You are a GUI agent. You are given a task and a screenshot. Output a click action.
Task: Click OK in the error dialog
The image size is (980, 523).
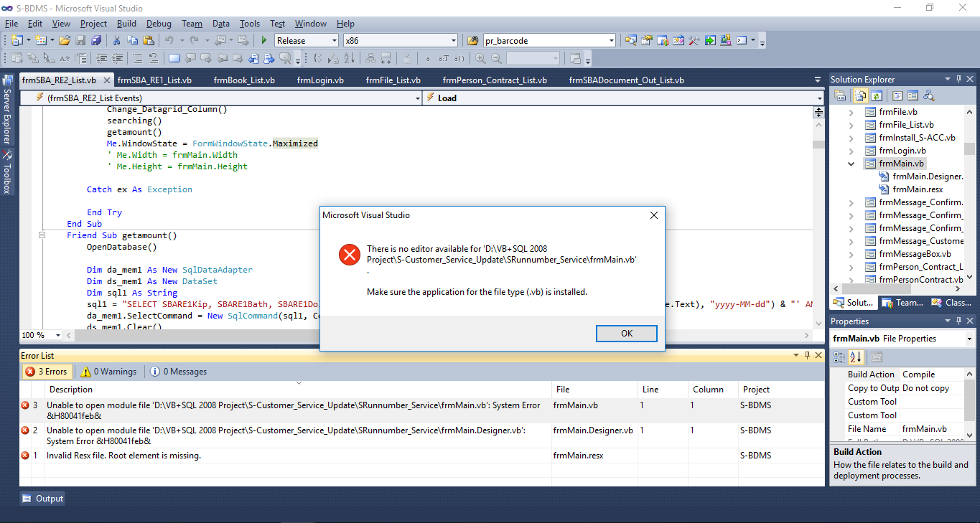626,334
